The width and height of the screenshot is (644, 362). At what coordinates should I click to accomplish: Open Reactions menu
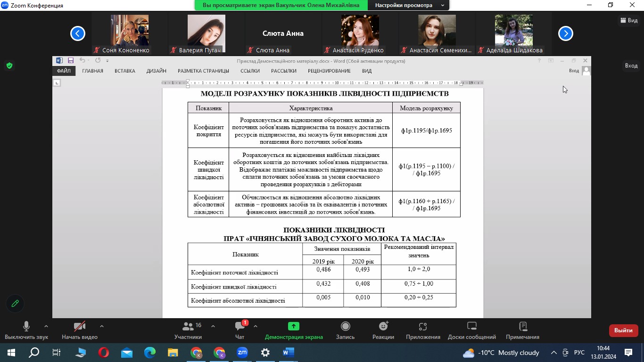tap(383, 330)
